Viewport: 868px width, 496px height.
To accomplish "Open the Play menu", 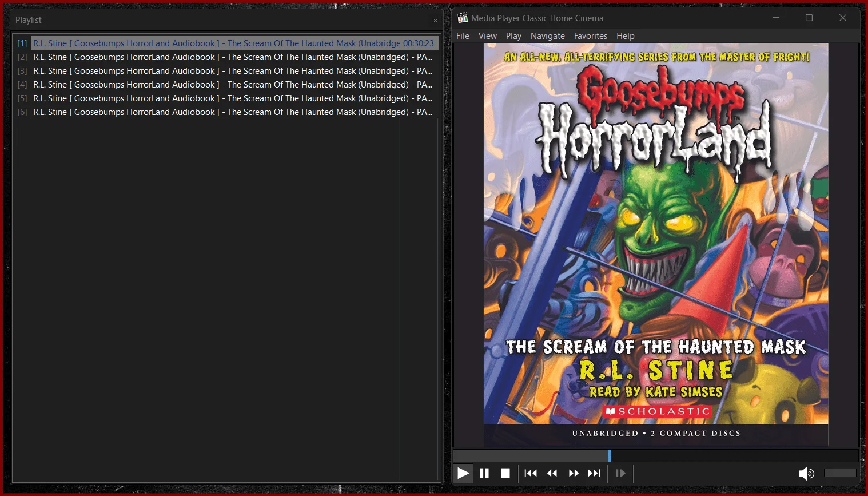I will (513, 36).
